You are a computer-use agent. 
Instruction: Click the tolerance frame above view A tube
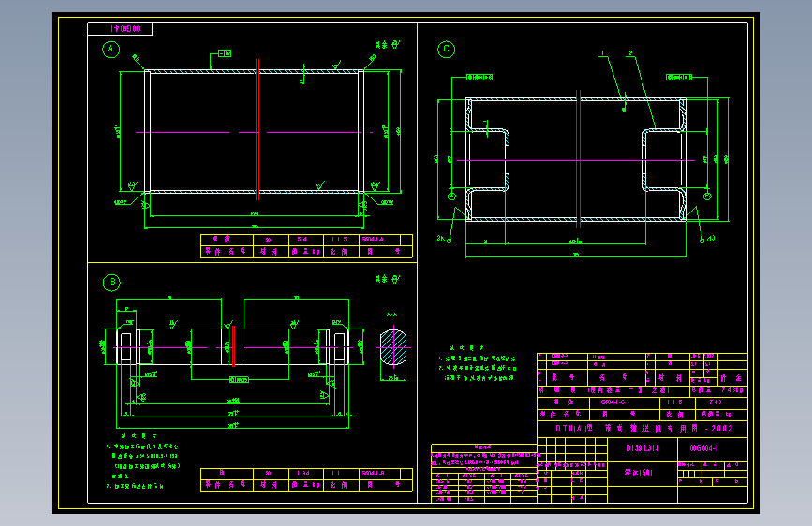225,53
